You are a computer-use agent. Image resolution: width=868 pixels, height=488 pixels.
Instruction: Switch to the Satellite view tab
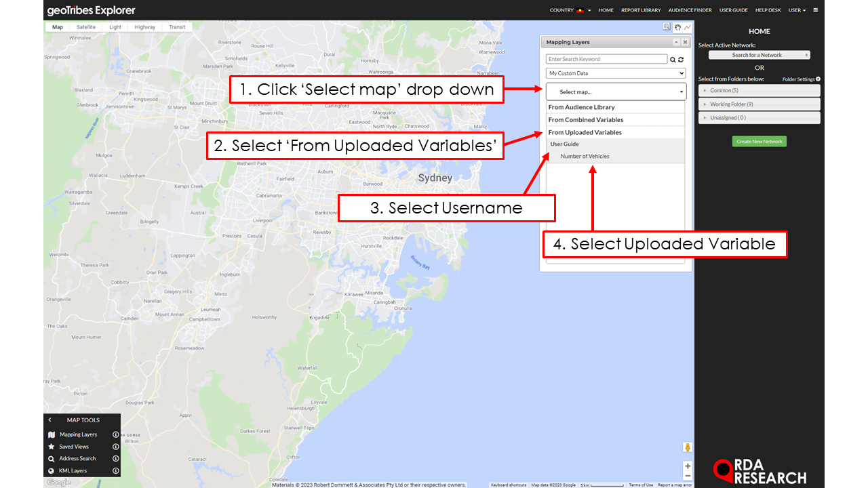(x=86, y=27)
